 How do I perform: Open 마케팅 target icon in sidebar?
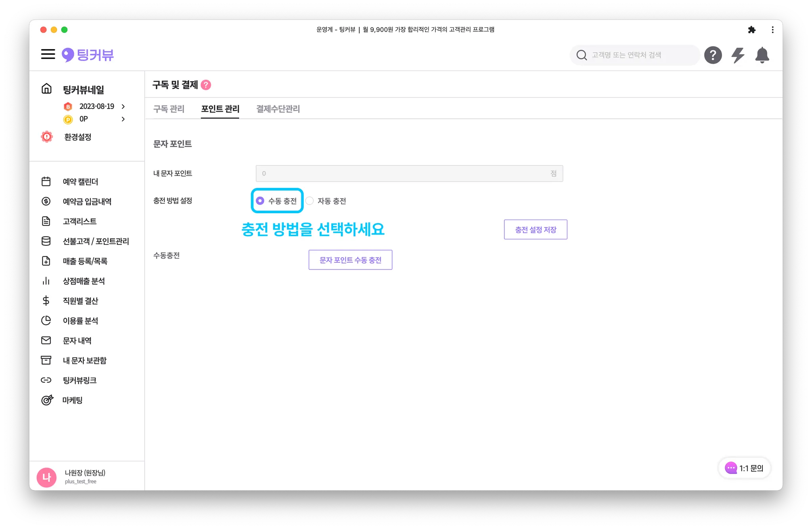coord(47,400)
